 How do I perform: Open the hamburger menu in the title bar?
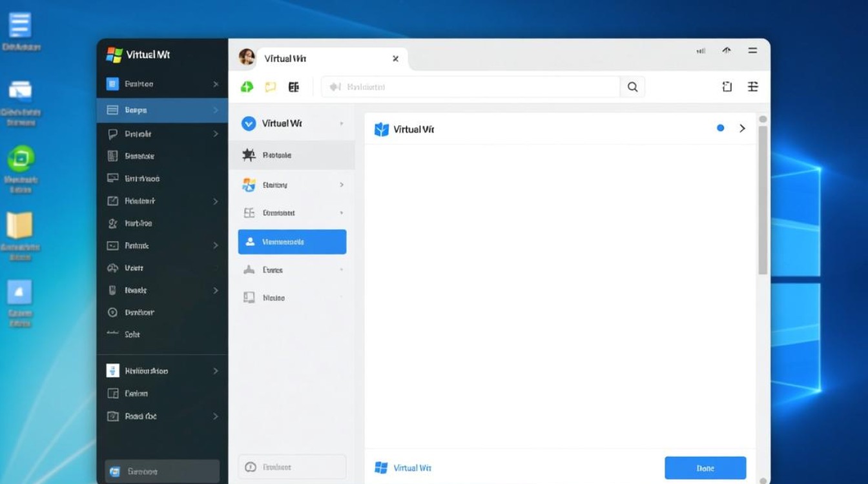pos(752,50)
